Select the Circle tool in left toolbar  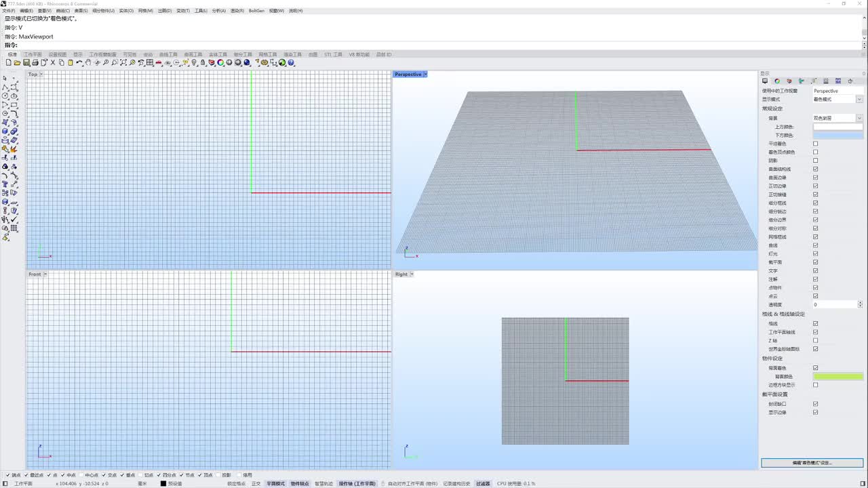pyautogui.click(x=5, y=96)
